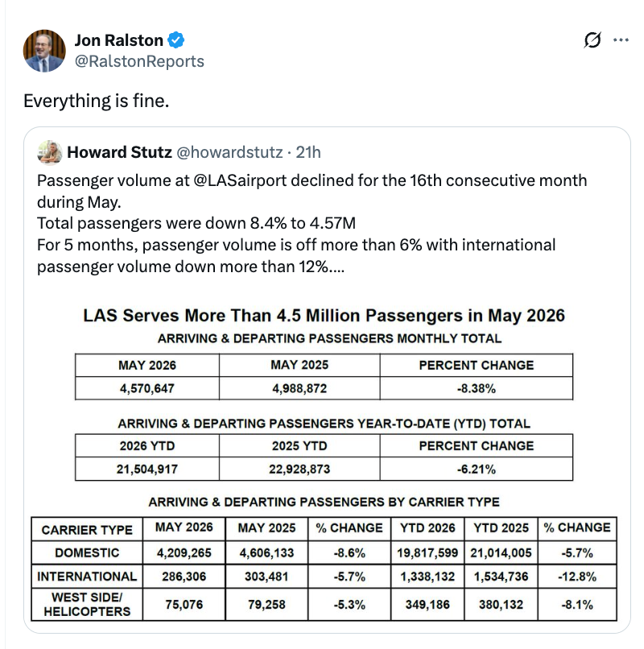Click the @howardstutz handle
Viewport: 644px width, 649px height.
229,152
